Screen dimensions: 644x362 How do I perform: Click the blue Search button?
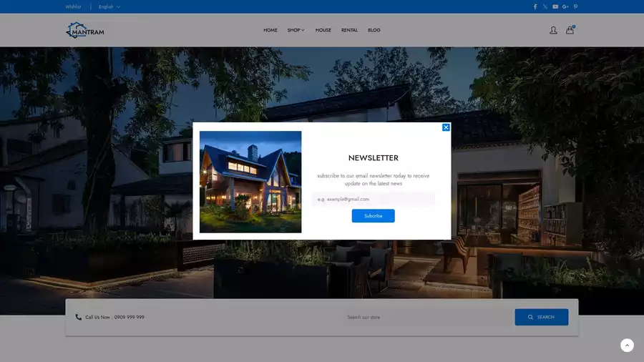click(542, 317)
